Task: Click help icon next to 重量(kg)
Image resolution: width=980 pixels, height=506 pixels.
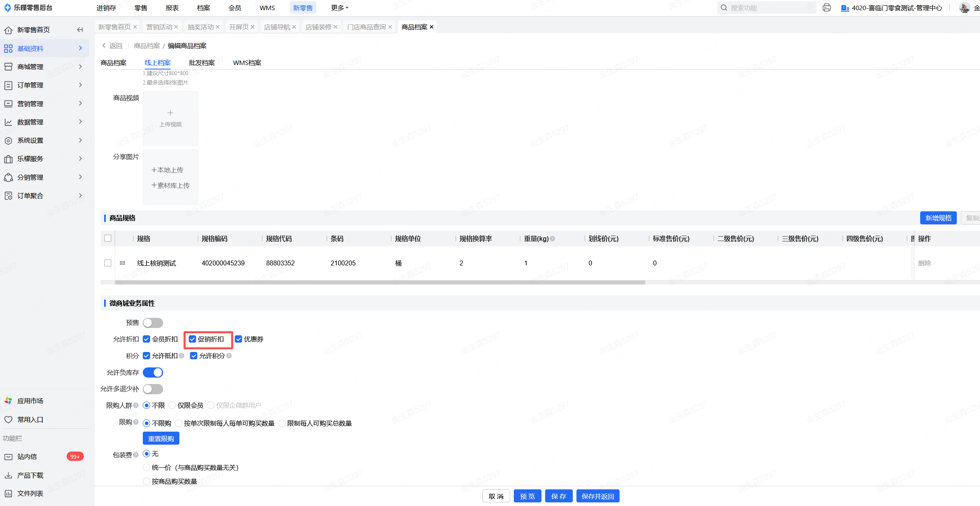Action: tap(552, 239)
